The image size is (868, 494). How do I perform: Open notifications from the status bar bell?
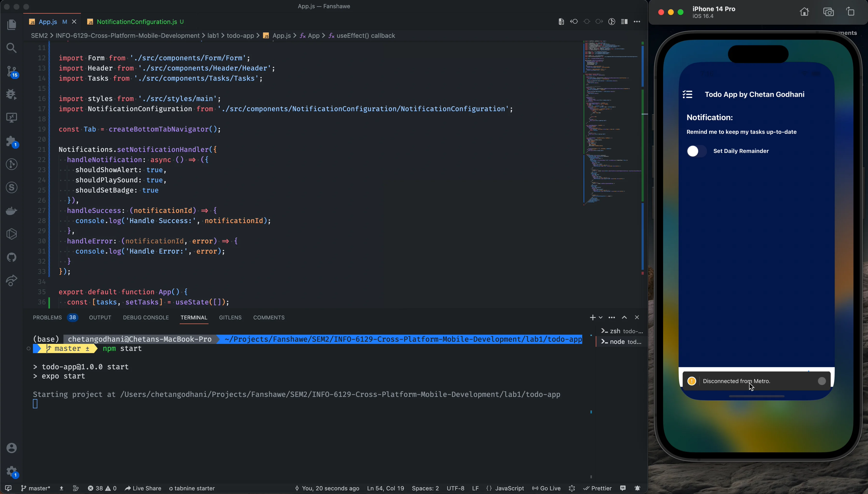click(637, 488)
